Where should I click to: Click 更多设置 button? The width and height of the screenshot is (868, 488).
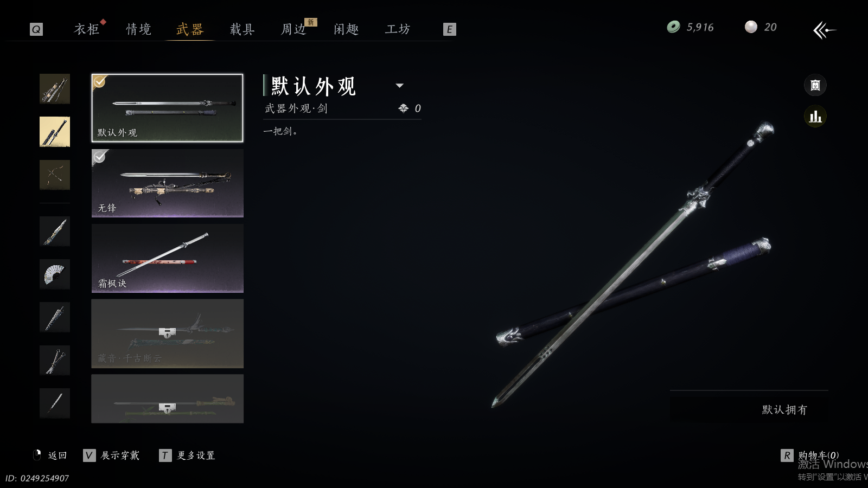[188, 455]
